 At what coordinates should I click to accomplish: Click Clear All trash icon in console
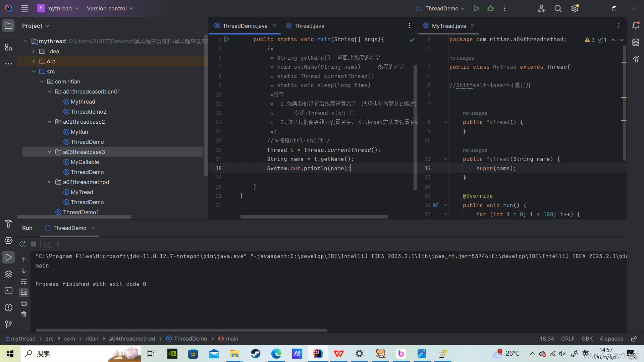pos(24,314)
